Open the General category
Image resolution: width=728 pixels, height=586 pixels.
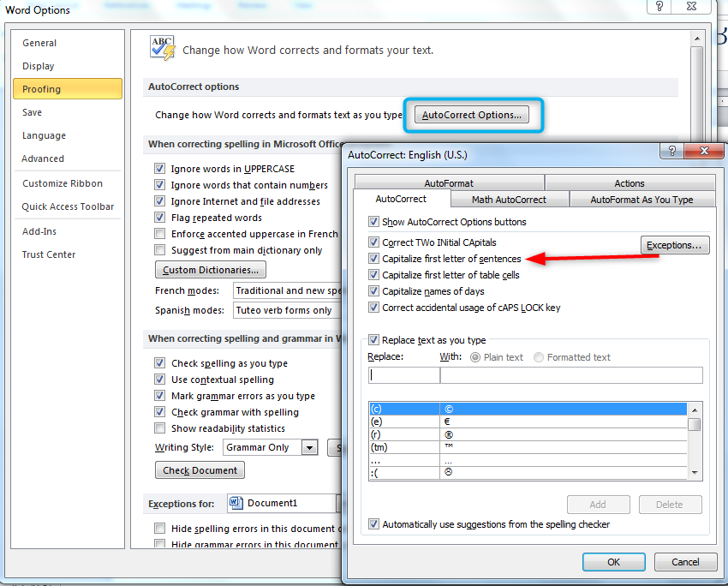click(x=39, y=43)
